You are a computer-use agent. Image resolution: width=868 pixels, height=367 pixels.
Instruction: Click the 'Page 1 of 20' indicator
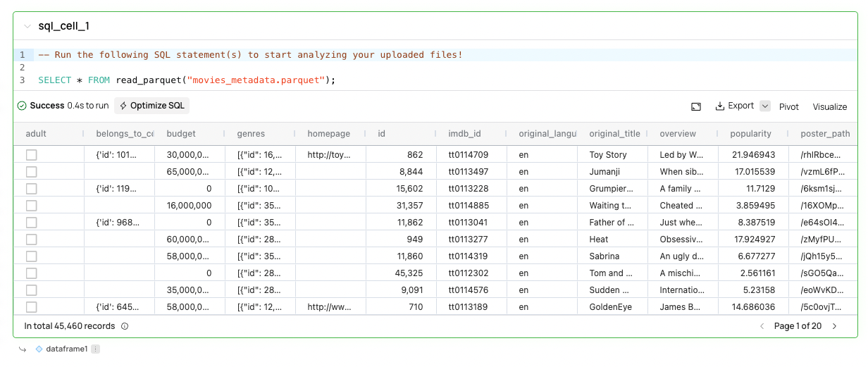pos(798,326)
